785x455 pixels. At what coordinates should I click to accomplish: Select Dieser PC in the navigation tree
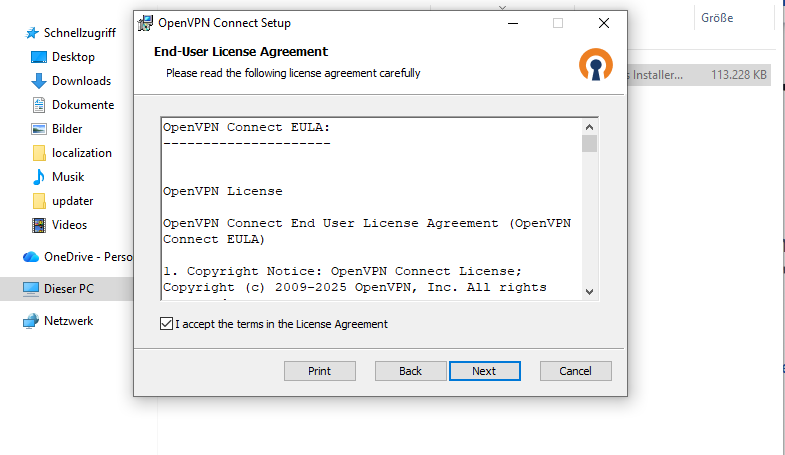pyautogui.click(x=68, y=289)
